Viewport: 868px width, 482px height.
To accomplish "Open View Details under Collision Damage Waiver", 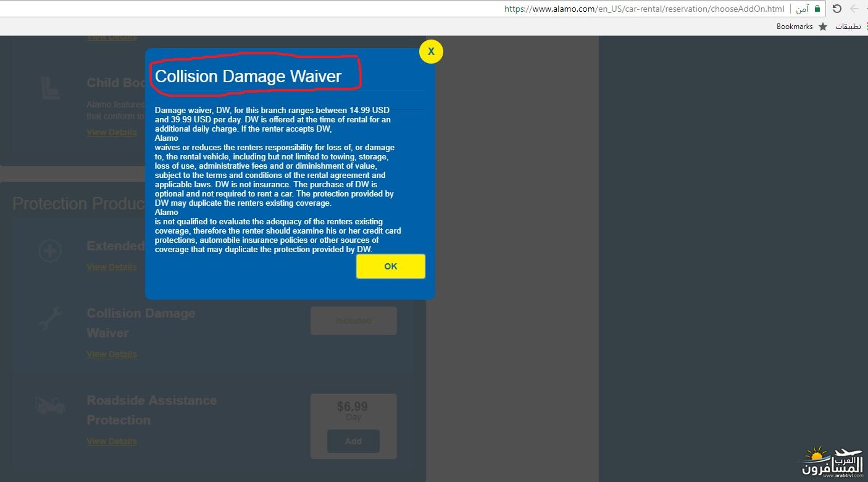I will coord(112,354).
